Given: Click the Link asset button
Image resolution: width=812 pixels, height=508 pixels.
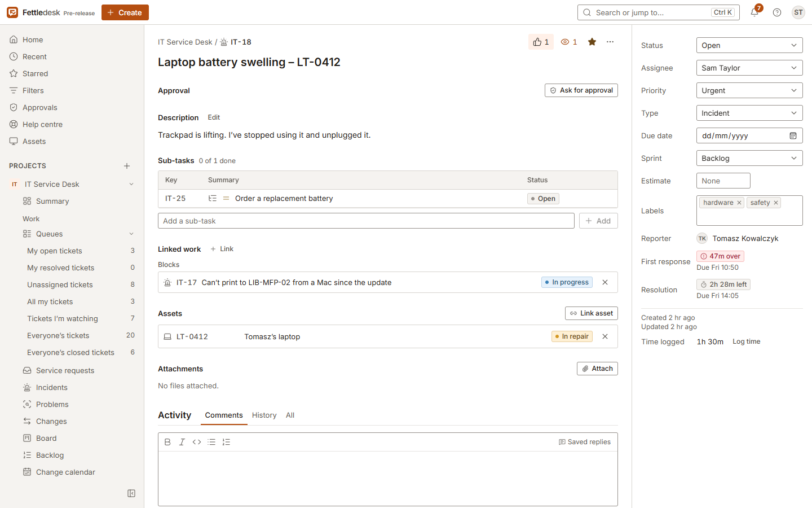Looking at the screenshot, I should [x=592, y=313].
